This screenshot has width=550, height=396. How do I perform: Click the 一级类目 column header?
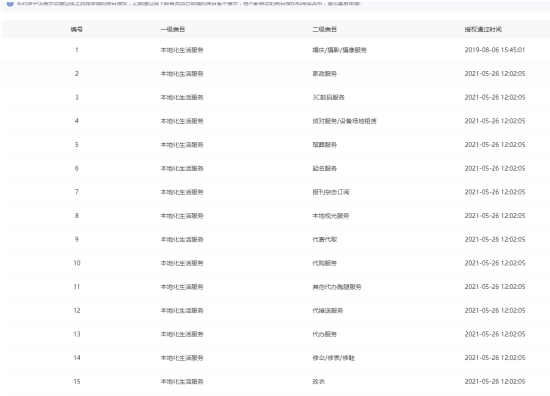click(173, 29)
